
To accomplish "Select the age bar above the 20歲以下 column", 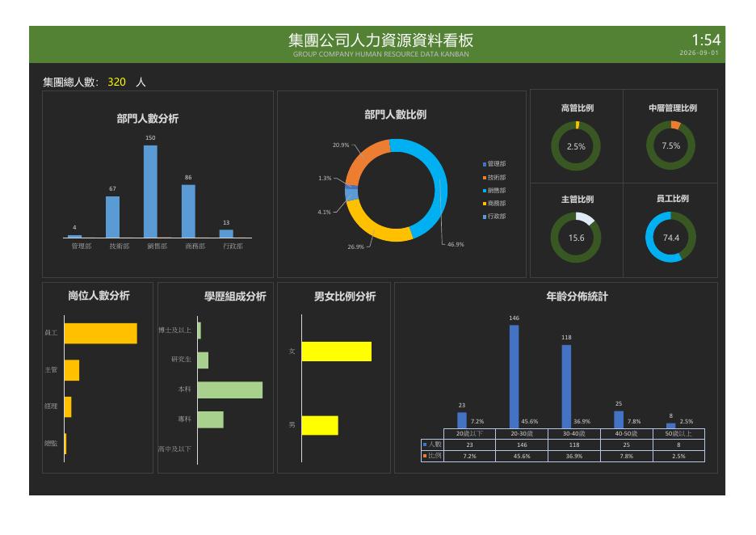I will tap(462, 420).
